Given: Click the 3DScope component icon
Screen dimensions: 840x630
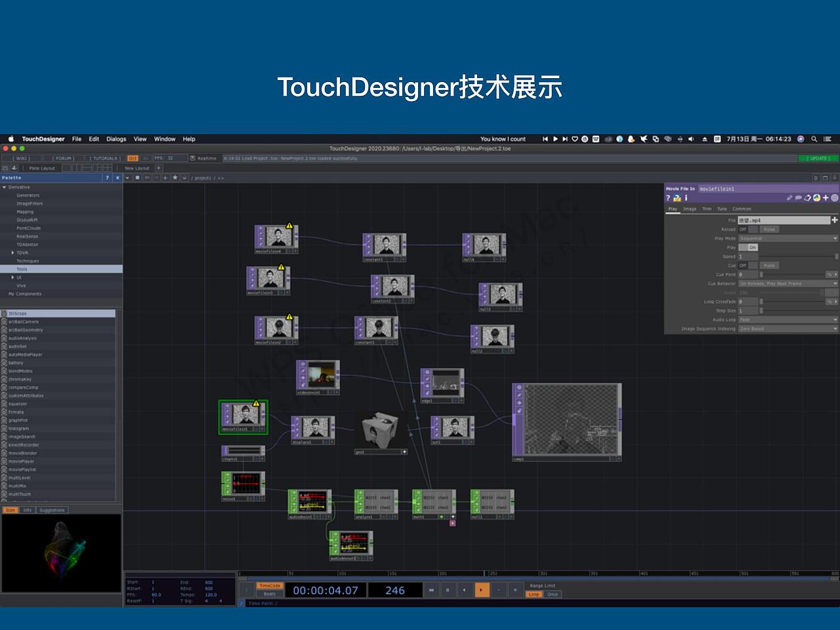Looking at the screenshot, I should click(x=4, y=314).
